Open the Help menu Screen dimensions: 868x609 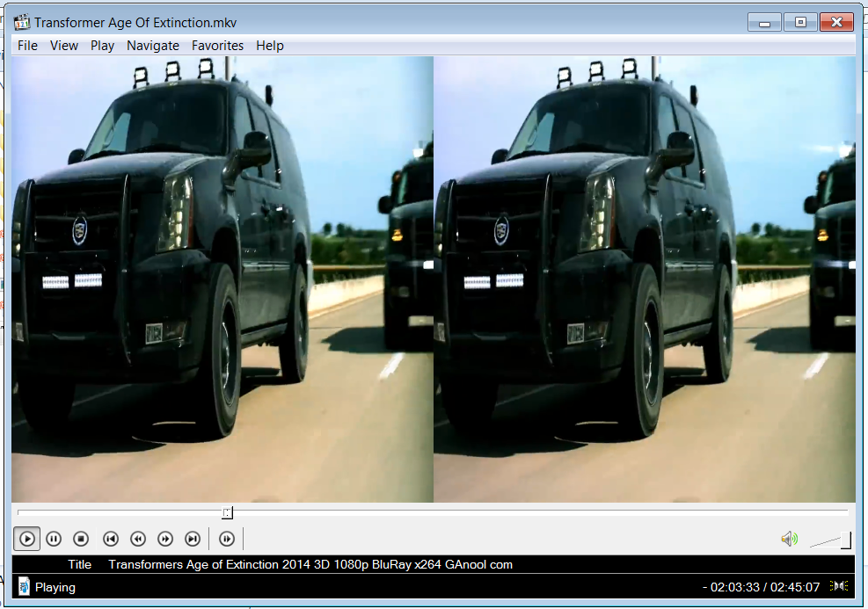[270, 46]
